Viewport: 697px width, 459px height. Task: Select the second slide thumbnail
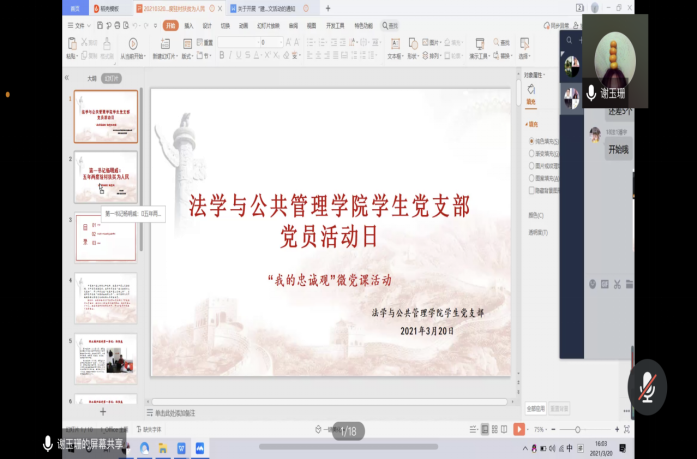105,176
